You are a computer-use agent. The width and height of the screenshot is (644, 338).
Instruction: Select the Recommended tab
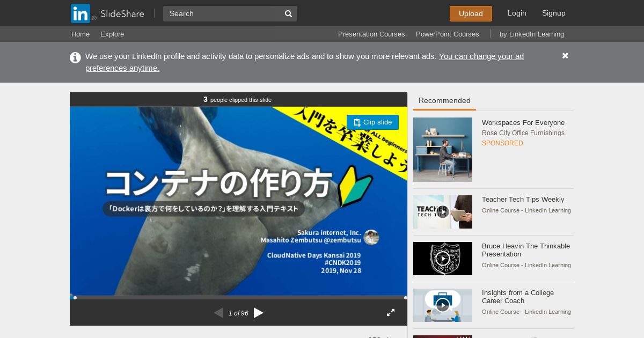coord(444,101)
